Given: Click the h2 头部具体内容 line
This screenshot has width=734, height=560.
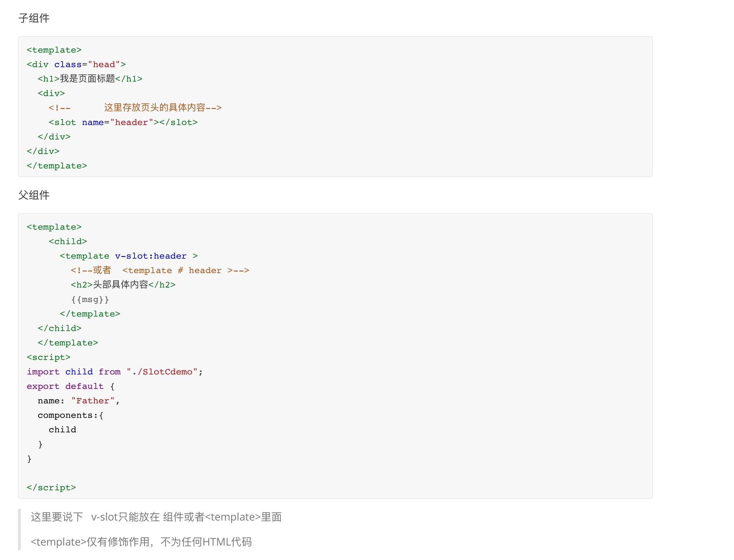Looking at the screenshot, I should (123, 285).
